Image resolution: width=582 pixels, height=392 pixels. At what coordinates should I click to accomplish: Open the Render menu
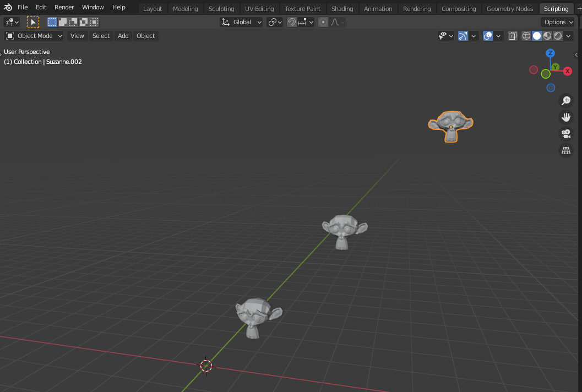[64, 7]
